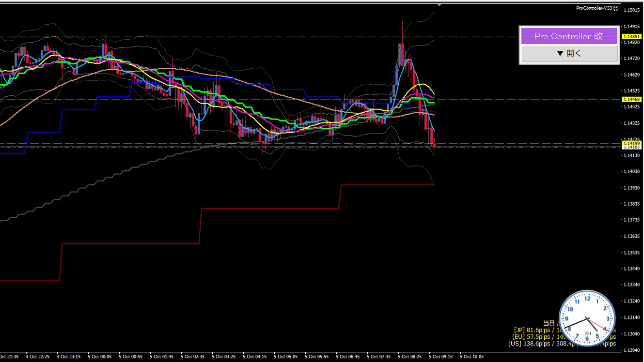Click the 5 Oct 05:55 time label
Image resolution: width=644 pixels, height=362 pixels.
[316, 357]
